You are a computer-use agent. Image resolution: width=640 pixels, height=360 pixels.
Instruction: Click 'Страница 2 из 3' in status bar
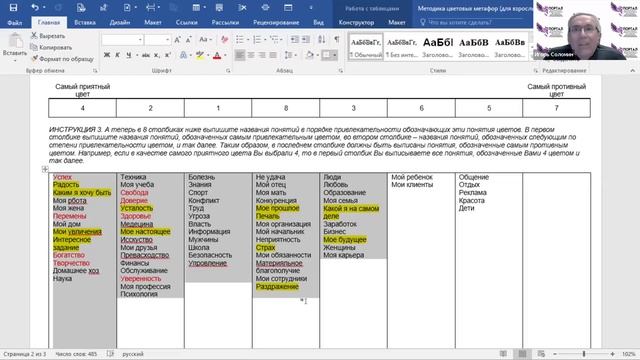(x=24, y=354)
